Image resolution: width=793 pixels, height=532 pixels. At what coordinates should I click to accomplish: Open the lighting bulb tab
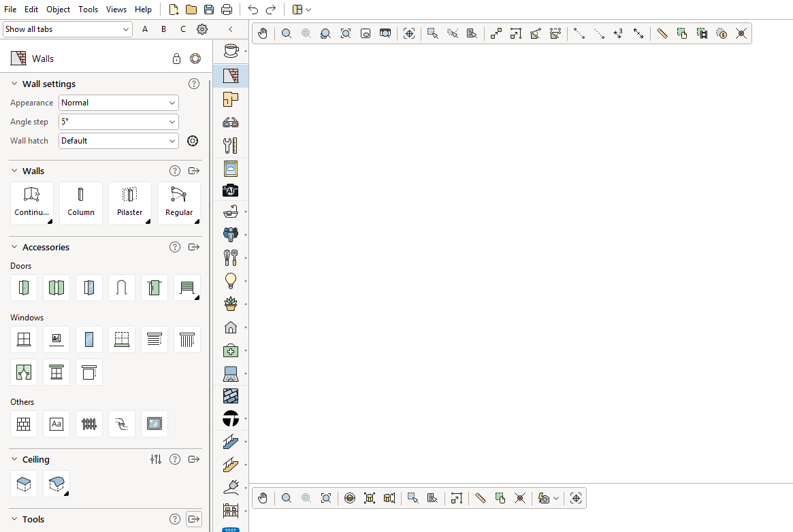coord(231,280)
